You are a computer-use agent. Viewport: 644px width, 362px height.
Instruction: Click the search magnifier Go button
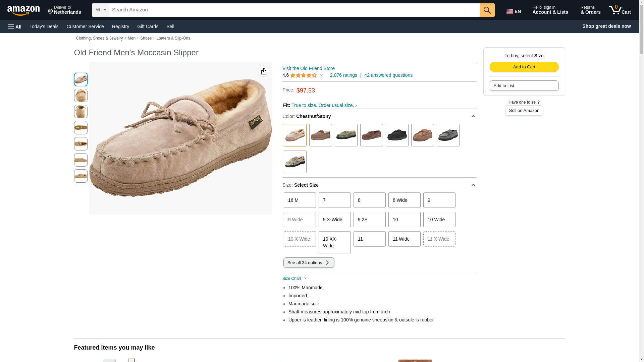tap(487, 10)
